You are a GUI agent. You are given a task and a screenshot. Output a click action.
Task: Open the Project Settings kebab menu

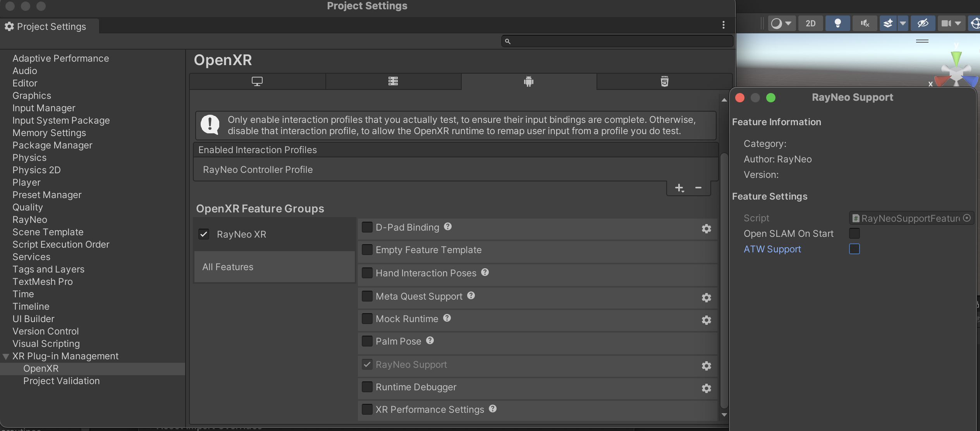click(x=724, y=25)
